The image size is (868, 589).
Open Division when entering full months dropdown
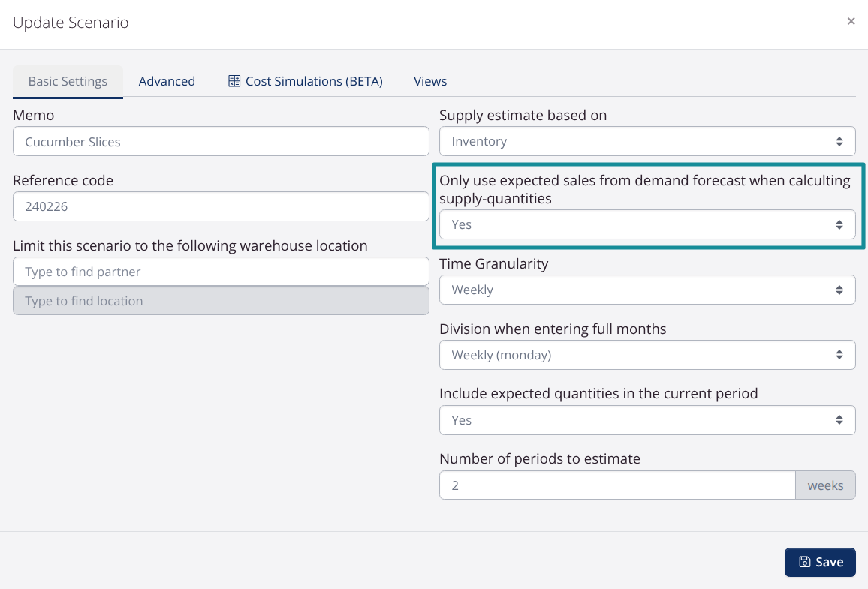coord(647,355)
